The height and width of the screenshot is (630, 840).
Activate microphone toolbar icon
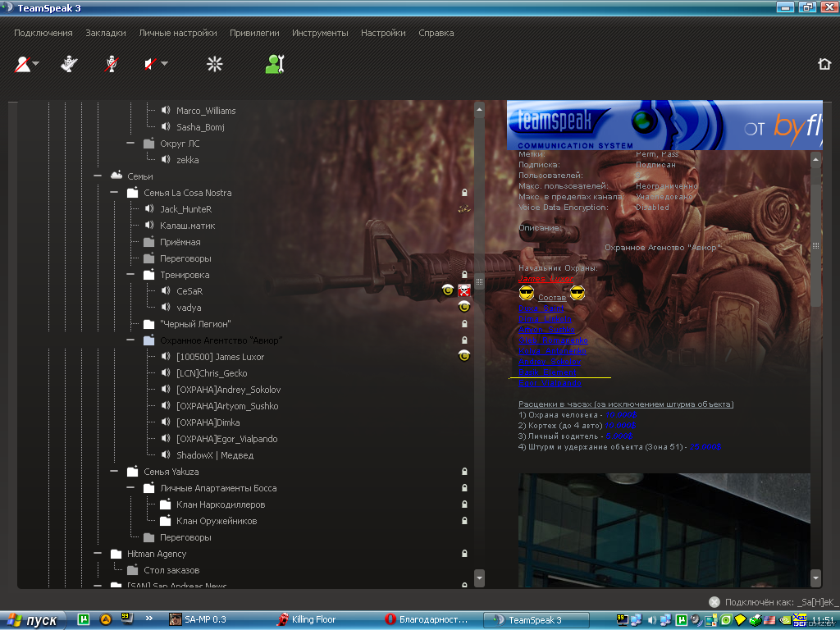click(69, 64)
